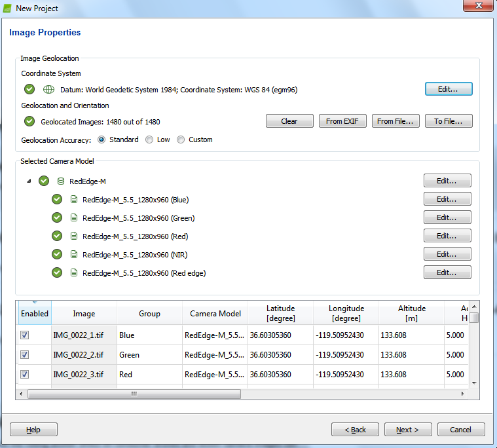Select Standard geolocation accuracy
The image size is (497, 448).
click(101, 140)
